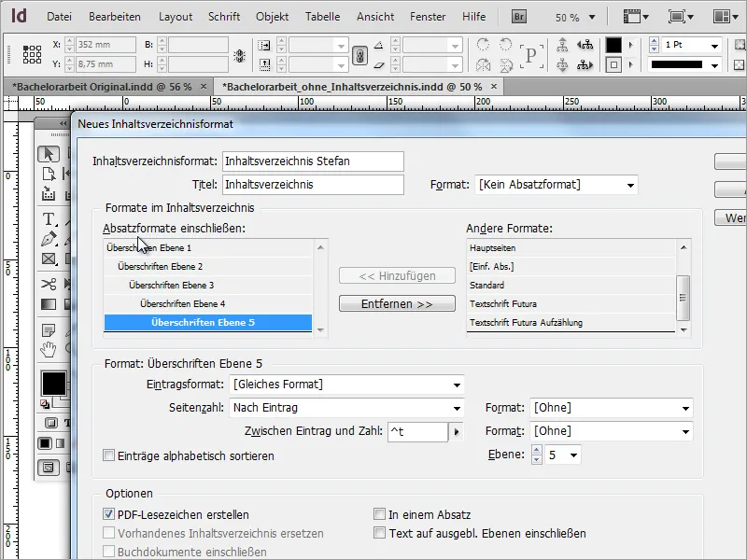
Task: Open Adobe Bridge via Br icon
Action: (519, 17)
